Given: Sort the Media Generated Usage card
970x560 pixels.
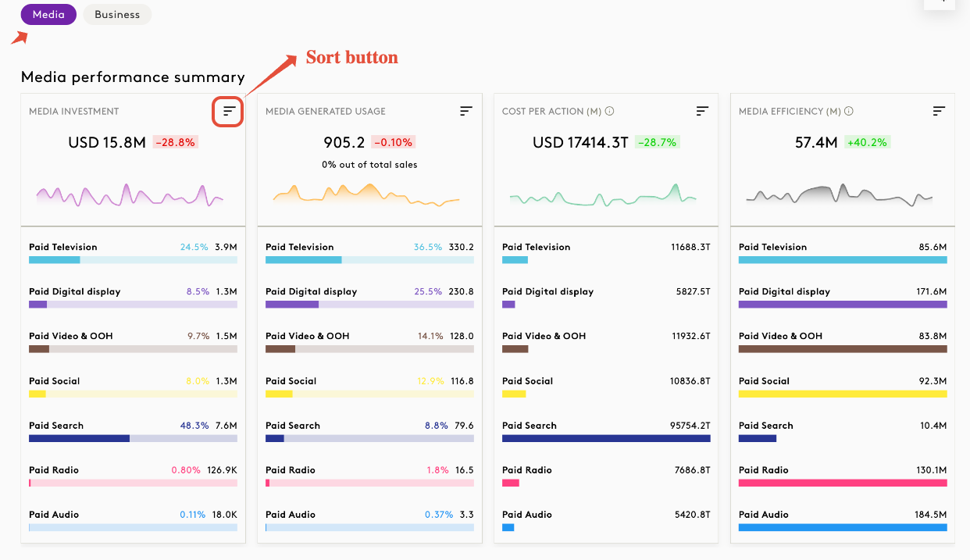Looking at the screenshot, I should 466,112.
